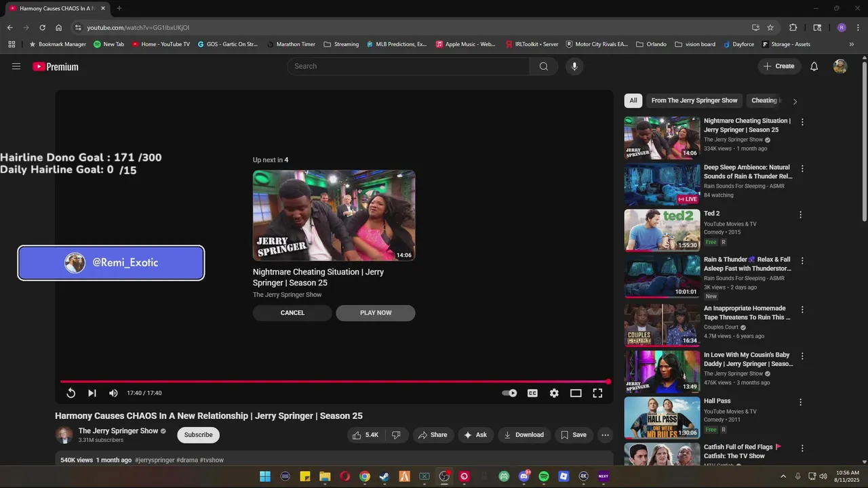Click Play Now for the next video
Screen dimensions: 868x488
click(376, 312)
